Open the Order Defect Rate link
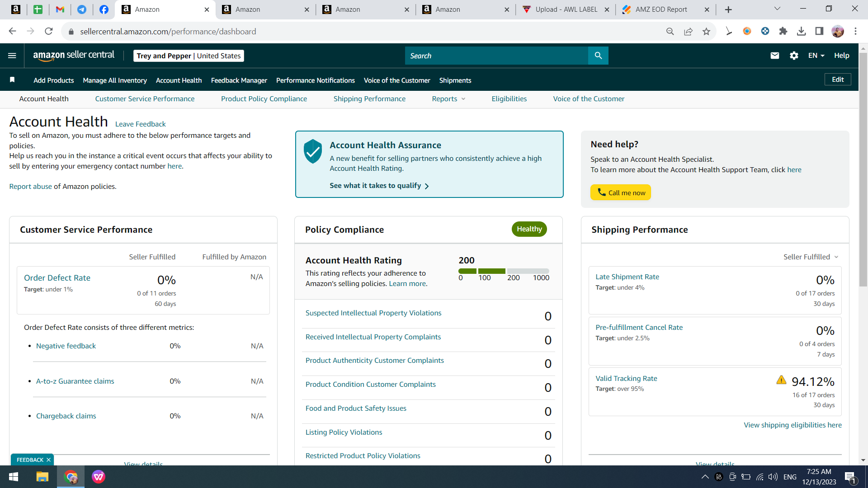868x488 pixels. point(57,278)
